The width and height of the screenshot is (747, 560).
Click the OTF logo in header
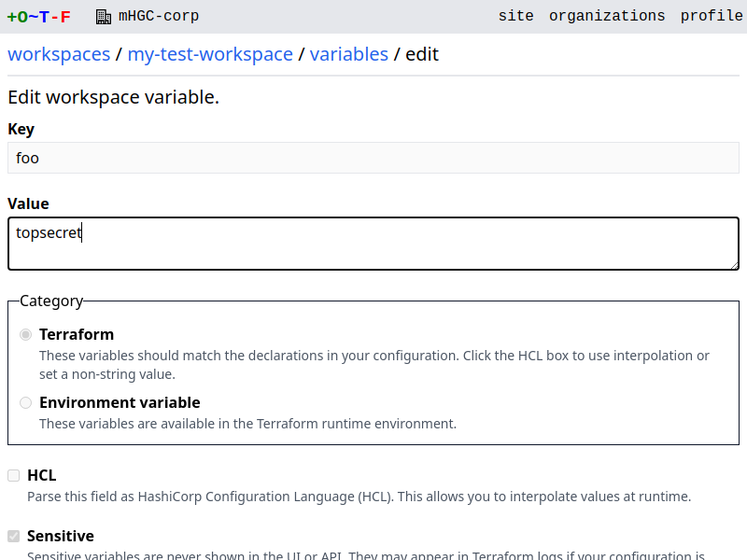click(38, 16)
